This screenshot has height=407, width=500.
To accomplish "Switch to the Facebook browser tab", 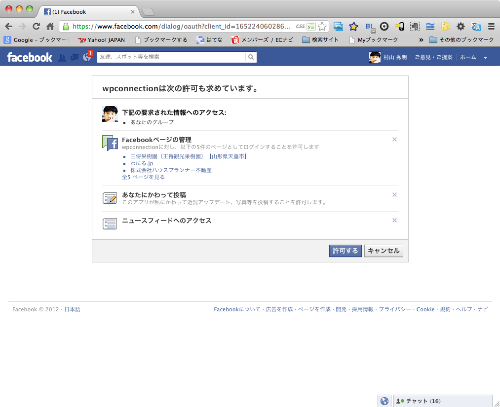I will point(87,12).
